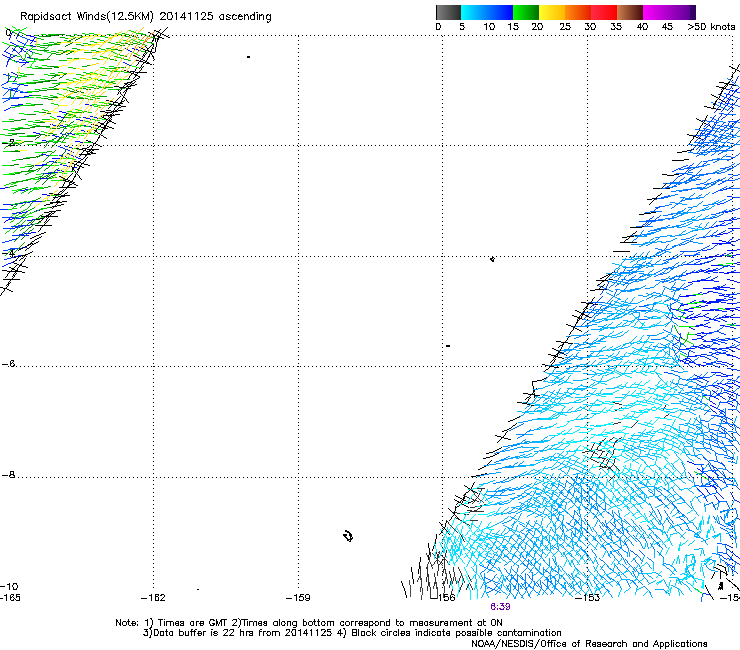Click the '-6' latitude axis label

9,363
